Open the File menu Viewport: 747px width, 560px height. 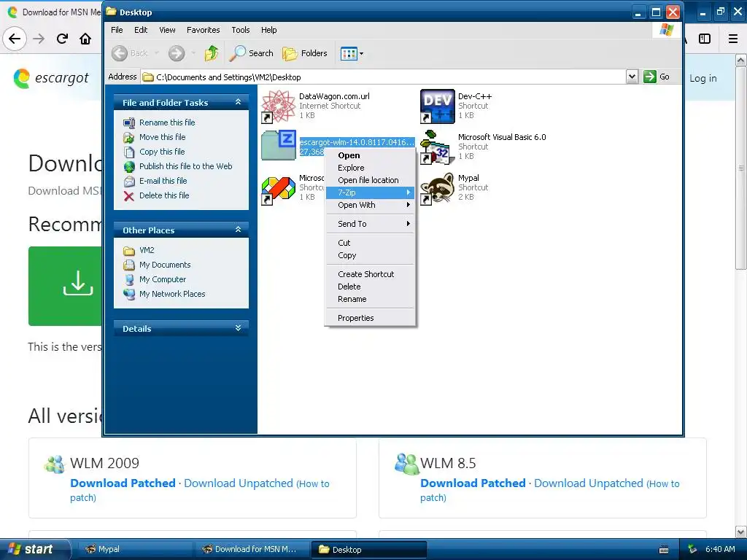pyautogui.click(x=117, y=30)
